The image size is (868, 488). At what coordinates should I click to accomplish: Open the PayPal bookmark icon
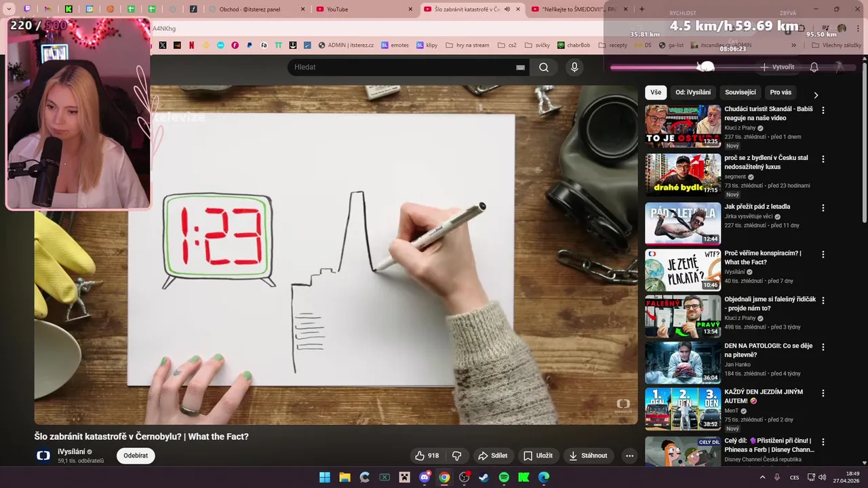tap(250, 45)
